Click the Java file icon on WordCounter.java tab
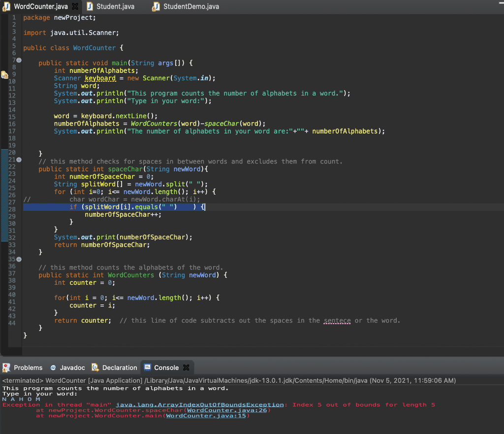The height and width of the screenshot is (434, 504). pos(6,7)
